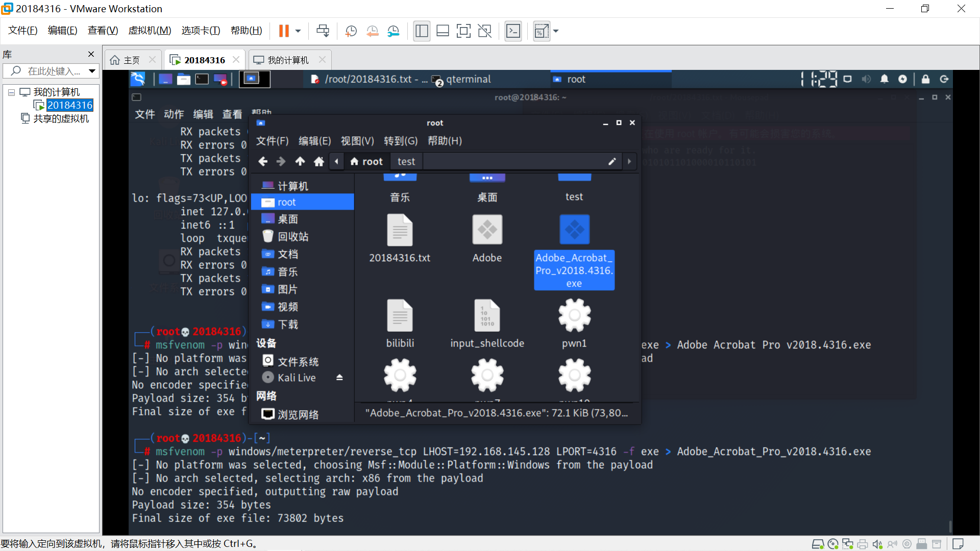980x551 pixels.
Task: Click the pencil edit path icon
Action: coord(612,162)
